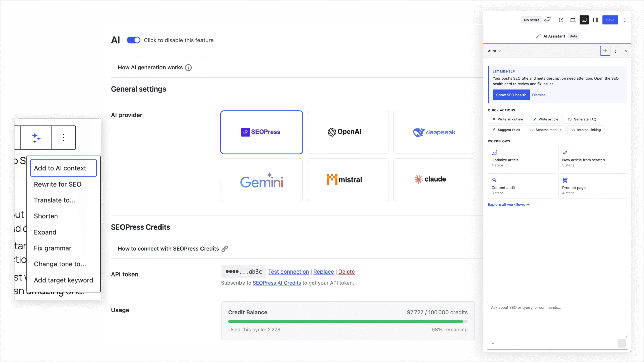The width and height of the screenshot is (644, 362).
Task: Click 97 727 / 100 000 credits text
Action: point(437,312)
